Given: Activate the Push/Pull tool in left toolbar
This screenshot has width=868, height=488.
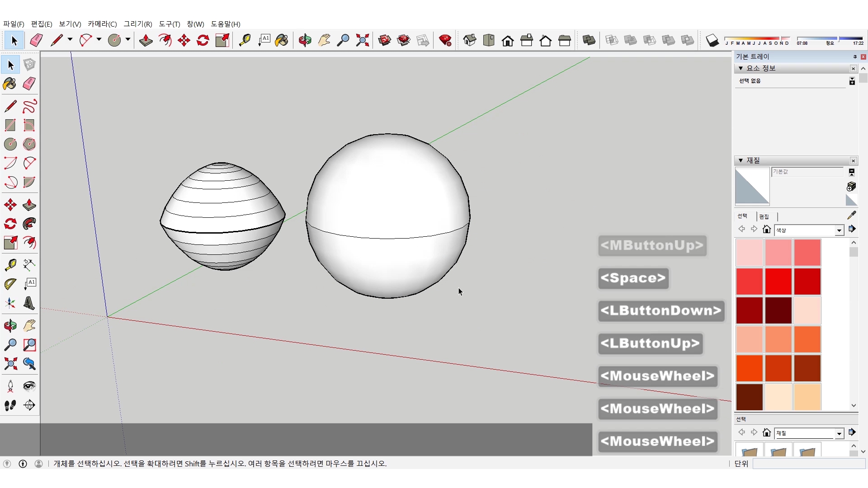Looking at the screenshot, I should 29,205.
